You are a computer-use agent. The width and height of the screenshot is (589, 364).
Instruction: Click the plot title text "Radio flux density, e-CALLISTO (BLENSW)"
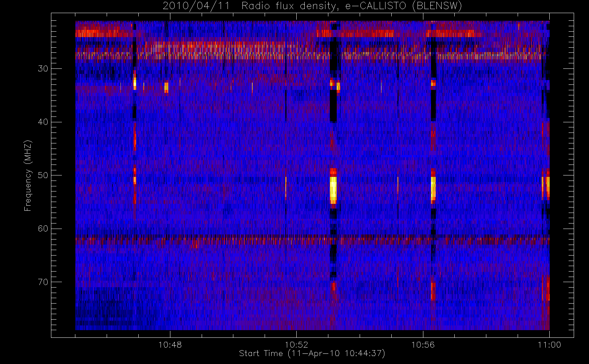pyautogui.click(x=352, y=6)
